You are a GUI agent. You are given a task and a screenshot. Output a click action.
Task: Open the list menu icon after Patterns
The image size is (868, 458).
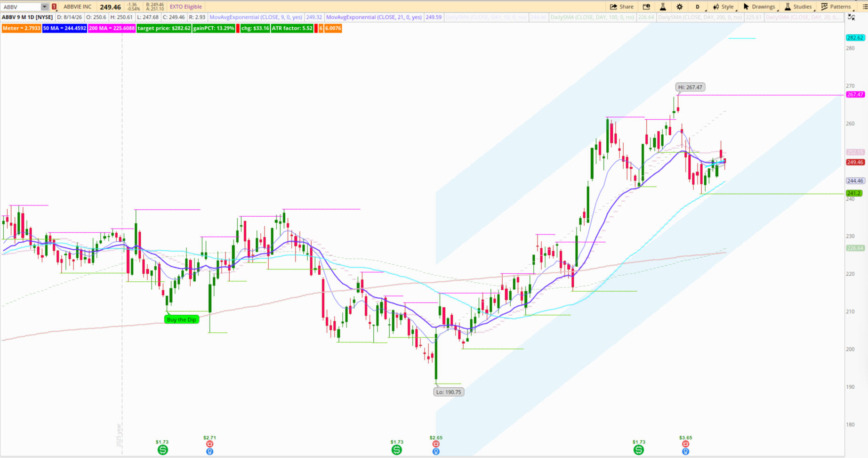[865, 7]
